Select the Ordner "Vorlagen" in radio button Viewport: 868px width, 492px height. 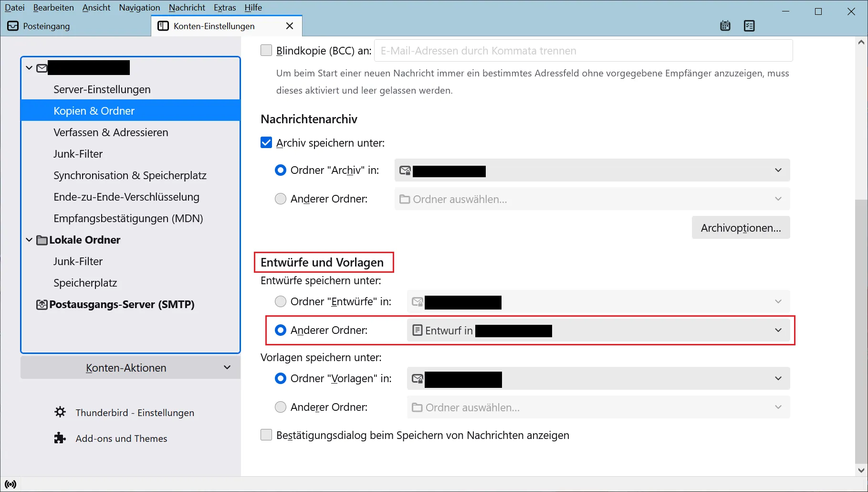(x=281, y=378)
